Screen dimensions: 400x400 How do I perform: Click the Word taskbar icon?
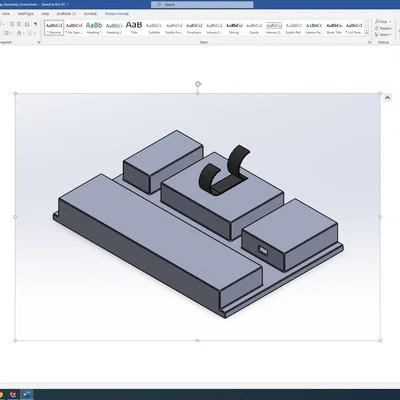27,395
